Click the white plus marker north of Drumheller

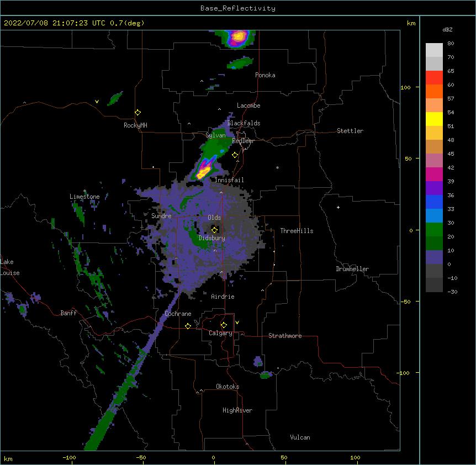pos(338,207)
